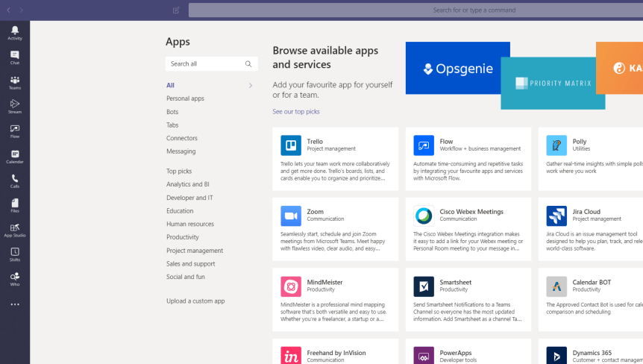Click Upload a custom app
The width and height of the screenshot is (643, 364).
coord(195,301)
